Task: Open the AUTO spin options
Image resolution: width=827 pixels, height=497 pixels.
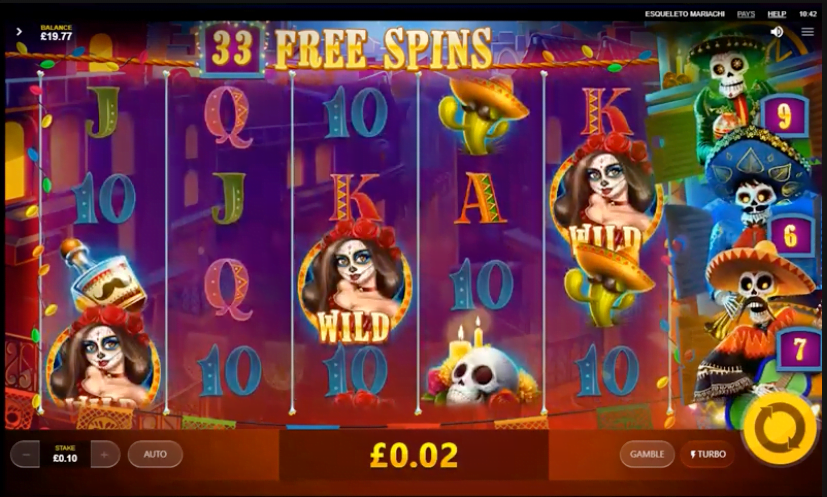Action: [155, 454]
